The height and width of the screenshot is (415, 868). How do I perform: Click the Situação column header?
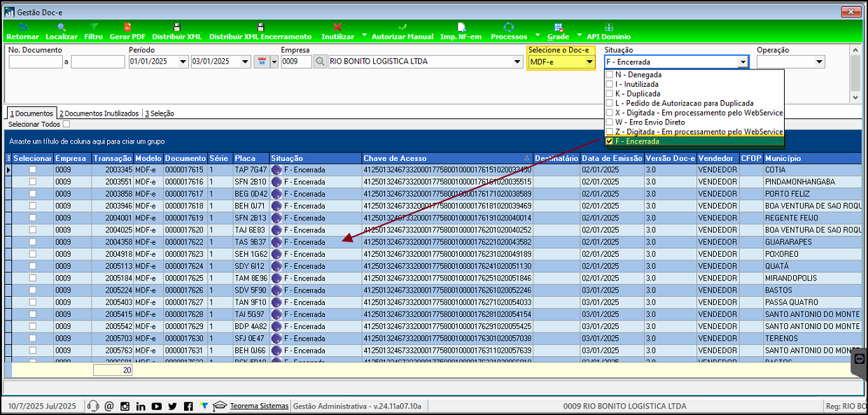click(315, 158)
